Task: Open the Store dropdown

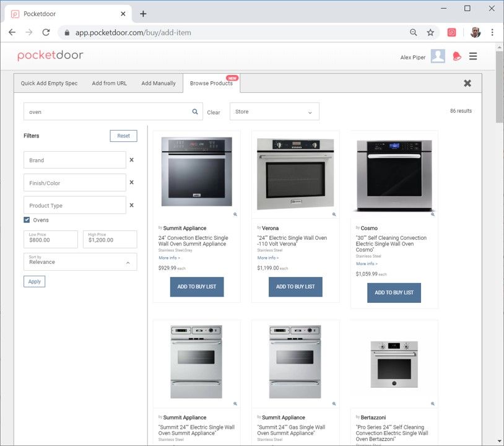Action: click(274, 111)
